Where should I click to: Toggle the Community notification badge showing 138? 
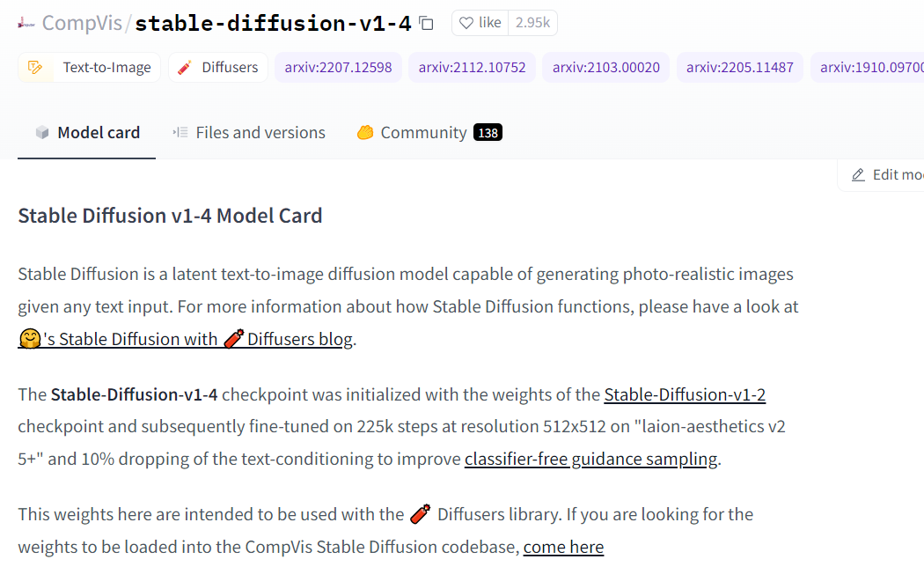coord(489,132)
